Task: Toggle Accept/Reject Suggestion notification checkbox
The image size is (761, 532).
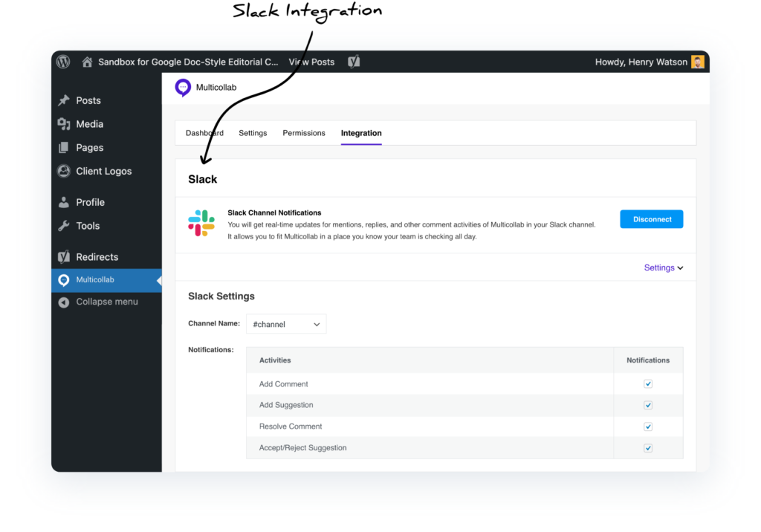Action: [648, 448]
